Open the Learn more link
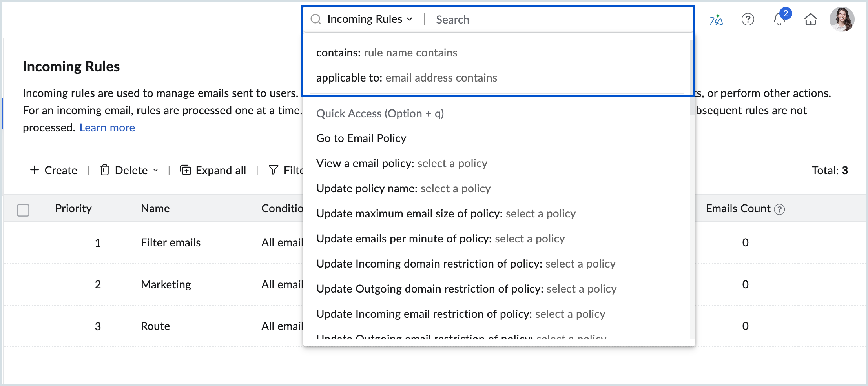This screenshot has height=386, width=868. point(107,127)
